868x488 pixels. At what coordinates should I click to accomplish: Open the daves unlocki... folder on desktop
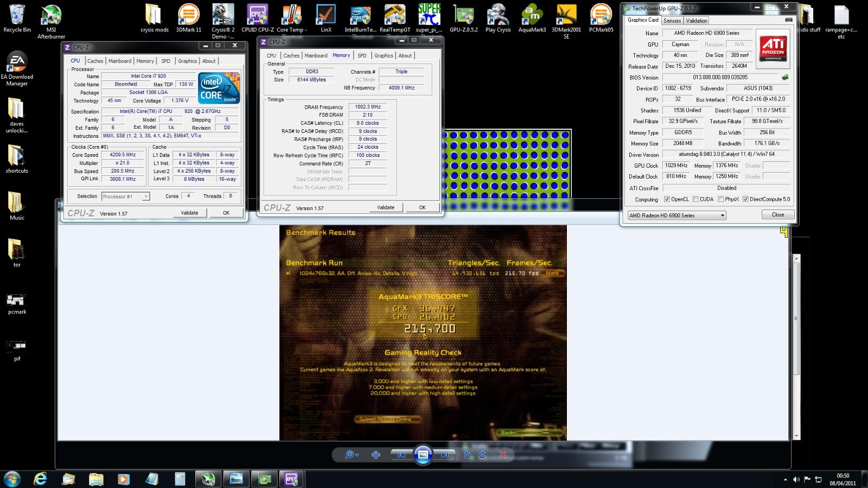17,115
